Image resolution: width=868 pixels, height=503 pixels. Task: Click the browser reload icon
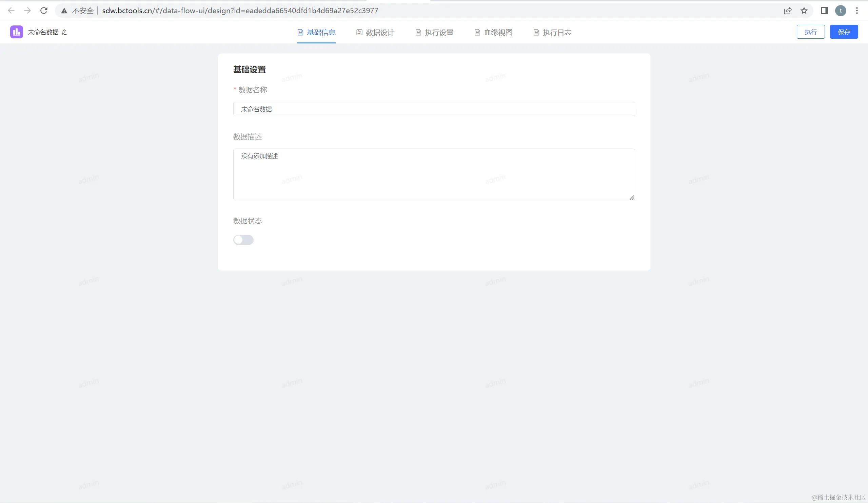click(44, 11)
